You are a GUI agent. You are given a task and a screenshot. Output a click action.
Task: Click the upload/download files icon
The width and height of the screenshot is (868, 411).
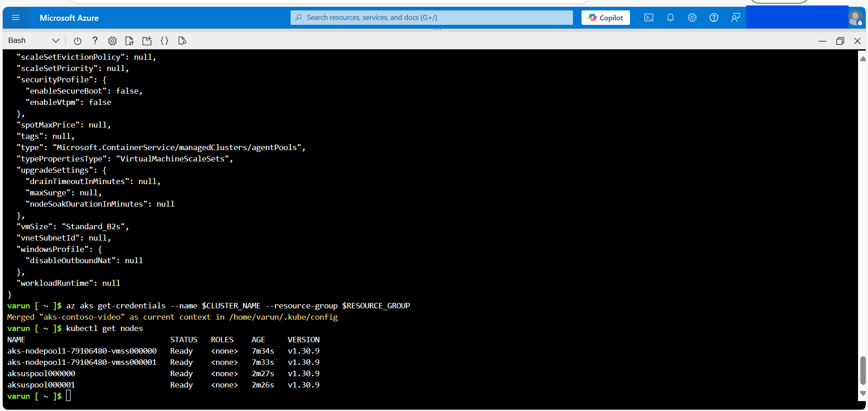(129, 41)
